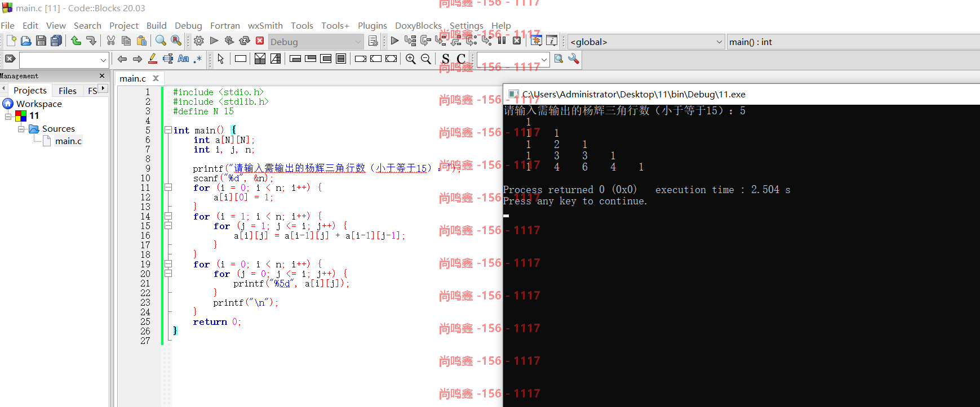Collapse the project 11 tree node
This screenshot has height=407, width=980.
[x=8, y=116]
